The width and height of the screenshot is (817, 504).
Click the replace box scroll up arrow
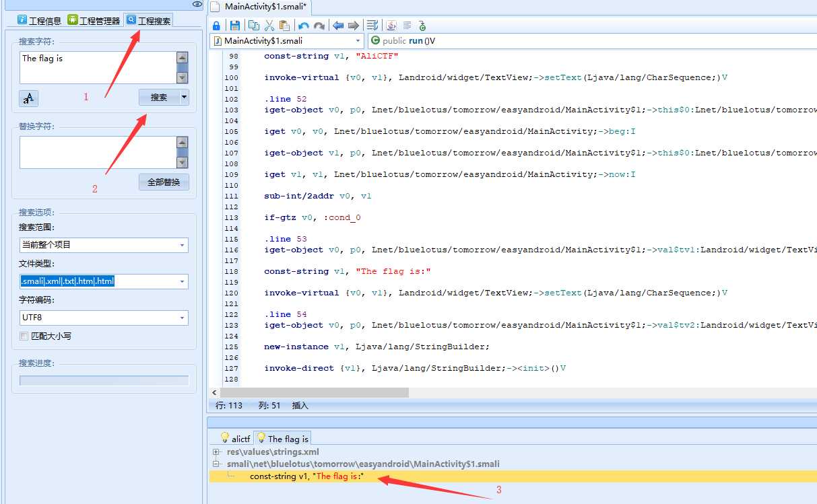click(183, 142)
